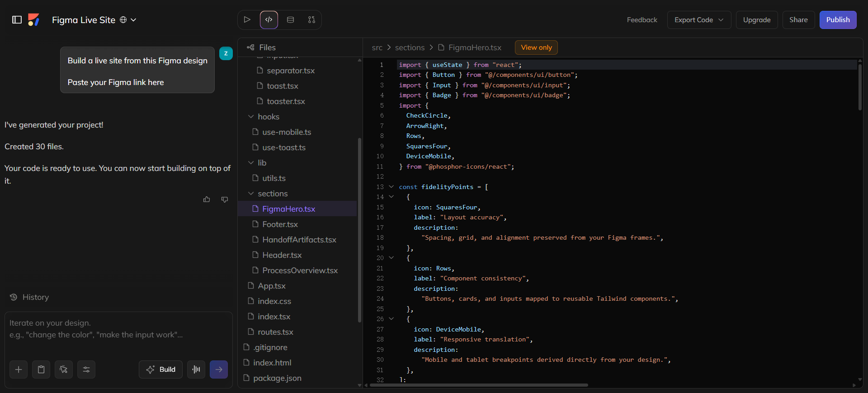Send the prompt with arrow button

tap(219, 369)
